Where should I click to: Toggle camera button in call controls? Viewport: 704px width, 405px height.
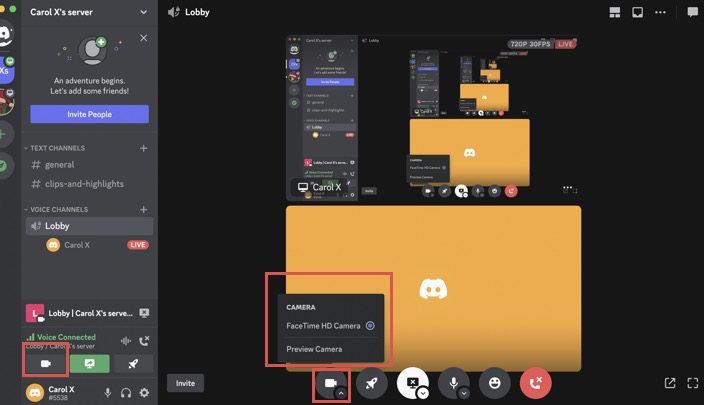pyautogui.click(x=331, y=383)
